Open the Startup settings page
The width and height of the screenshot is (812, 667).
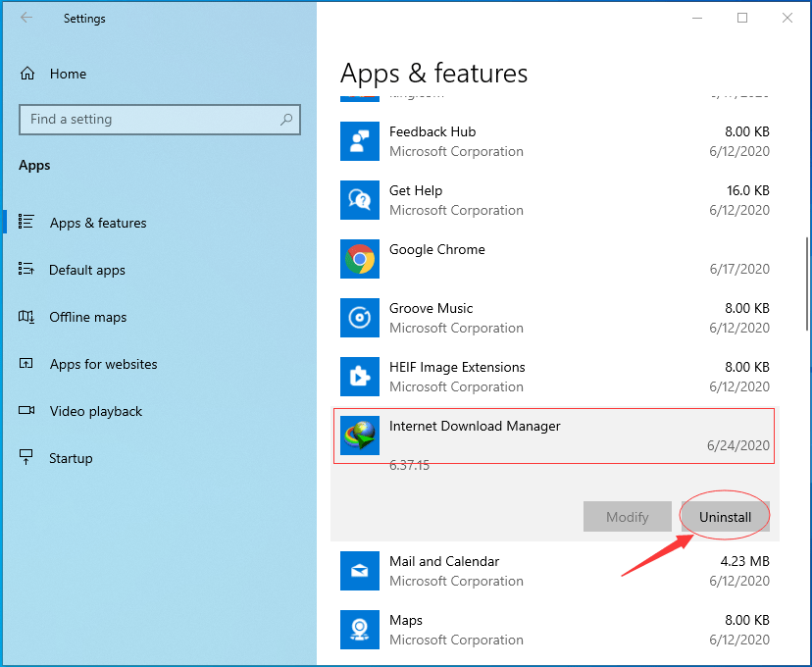71,458
